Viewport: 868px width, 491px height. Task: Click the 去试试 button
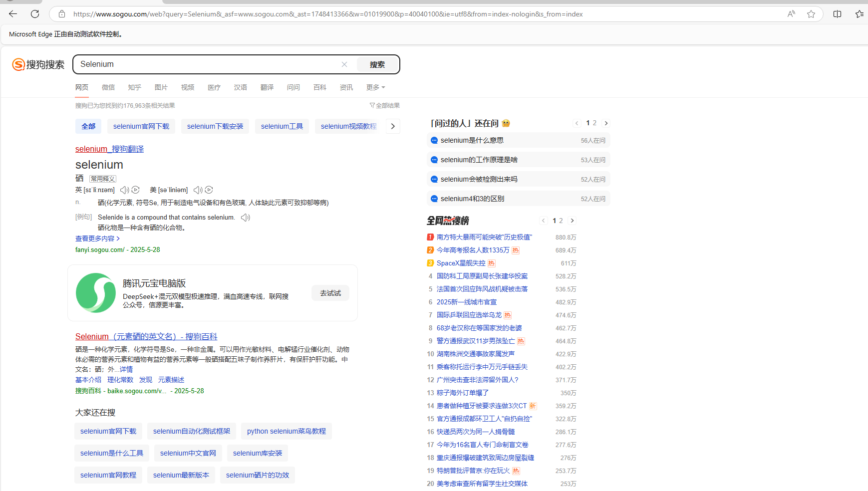(x=330, y=293)
